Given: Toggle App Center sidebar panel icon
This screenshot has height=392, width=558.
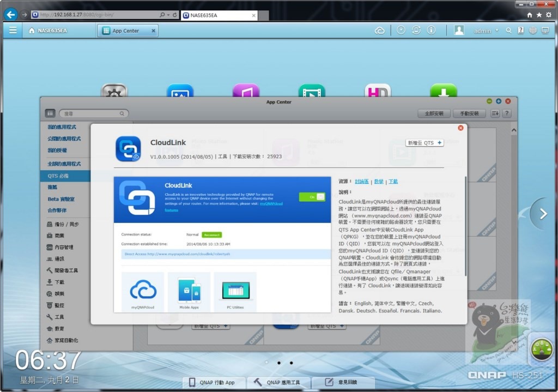Looking at the screenshot, I should click(x=50, y=113).
